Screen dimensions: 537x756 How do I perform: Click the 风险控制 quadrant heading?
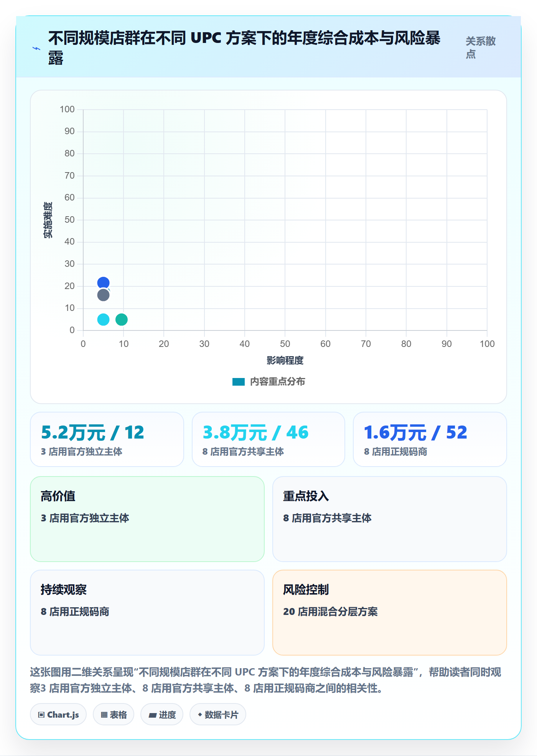coord(306,590)
